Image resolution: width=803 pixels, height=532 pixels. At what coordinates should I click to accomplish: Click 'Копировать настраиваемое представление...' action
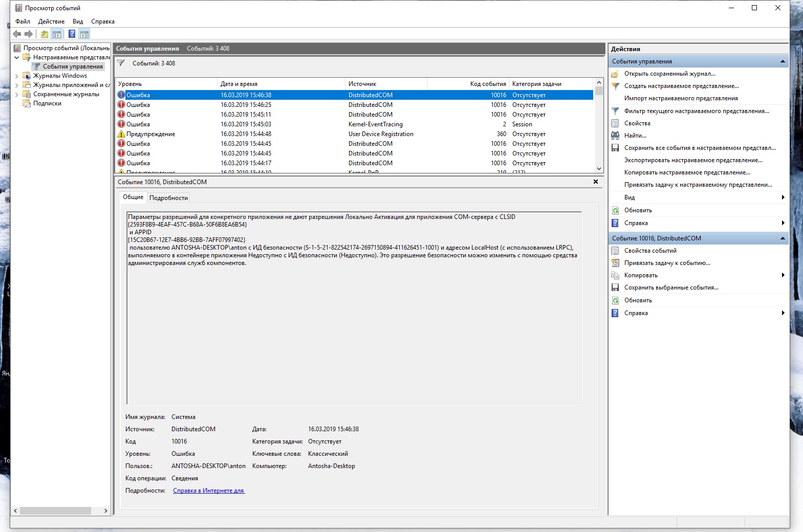(x=687, y=172)
